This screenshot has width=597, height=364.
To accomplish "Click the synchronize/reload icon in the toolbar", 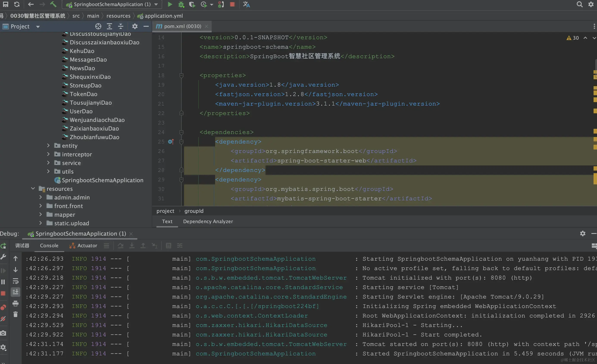I will coord(17,4).
